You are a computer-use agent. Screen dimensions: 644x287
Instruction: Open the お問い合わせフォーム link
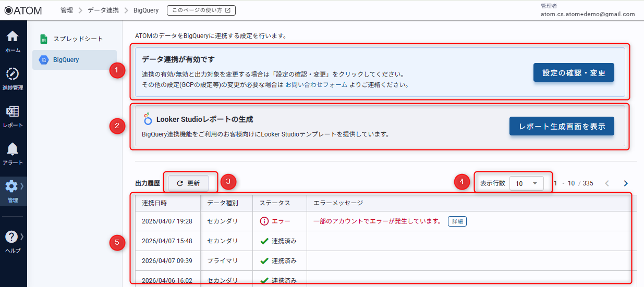point(316,84)
